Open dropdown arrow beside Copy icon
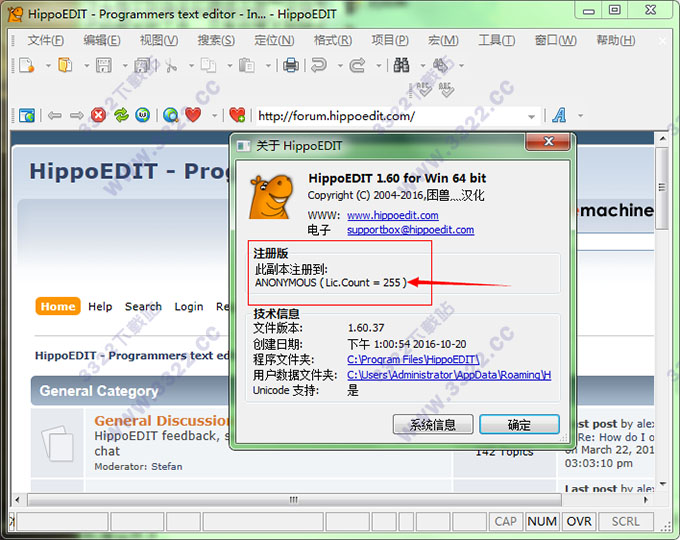This screenshot has height=540, width=680. pyautogui.click(x=229, y=66)
